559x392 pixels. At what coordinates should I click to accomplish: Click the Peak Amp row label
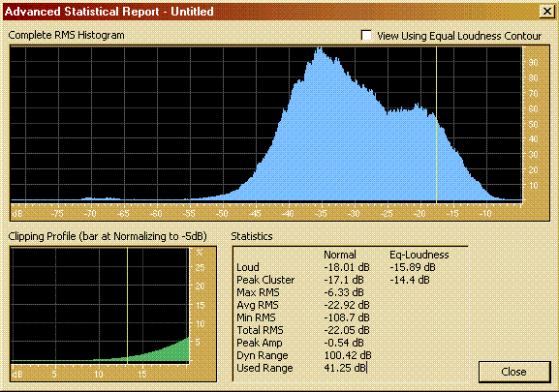260,343
